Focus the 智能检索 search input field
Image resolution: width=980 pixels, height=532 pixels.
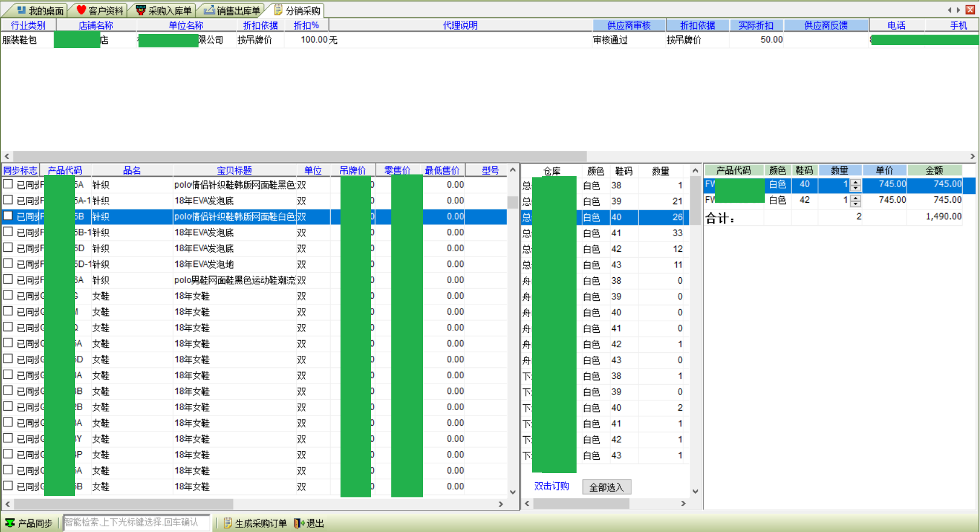(137, 523)
